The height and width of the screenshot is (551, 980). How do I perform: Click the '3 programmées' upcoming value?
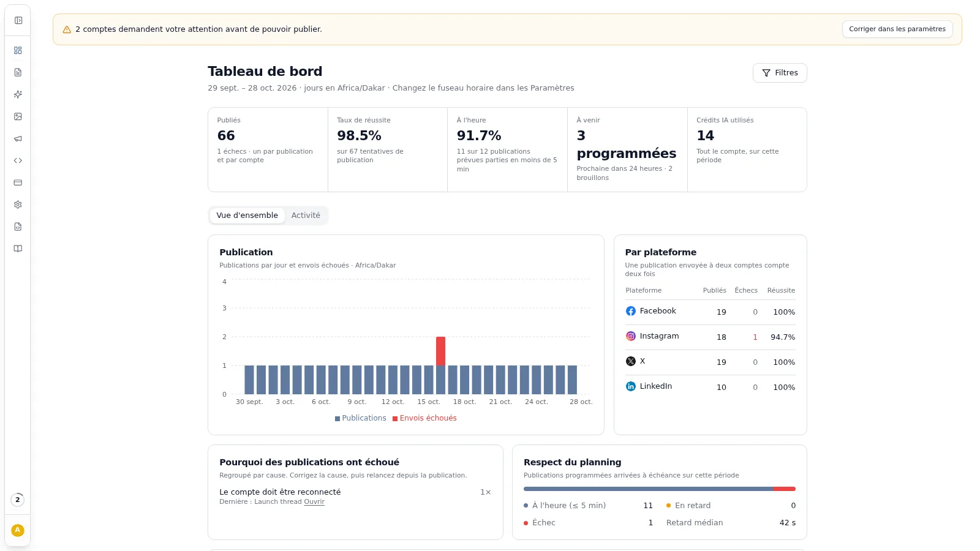pyautogui.click(x=627, y=144)
